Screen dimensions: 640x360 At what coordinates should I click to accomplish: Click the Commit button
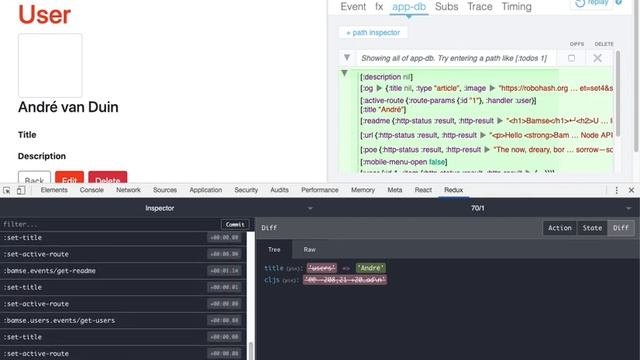pyautogui.click(x=235, y=224)
